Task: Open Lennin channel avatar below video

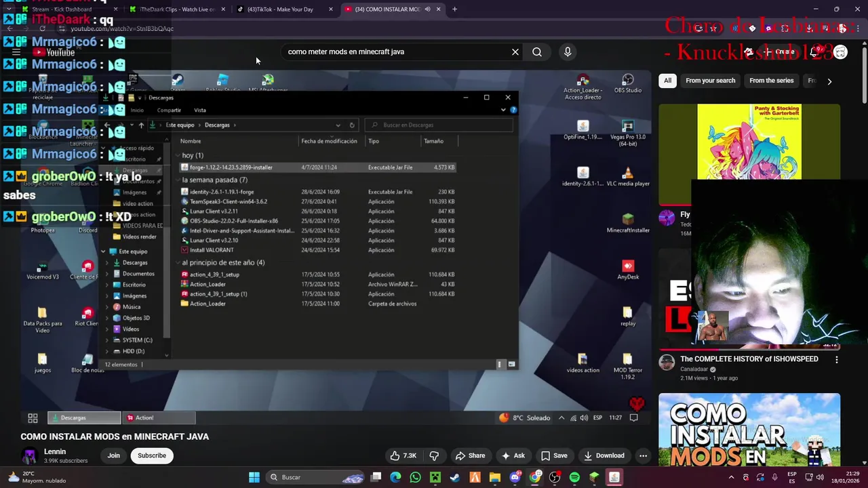Action: click(29, 455)
